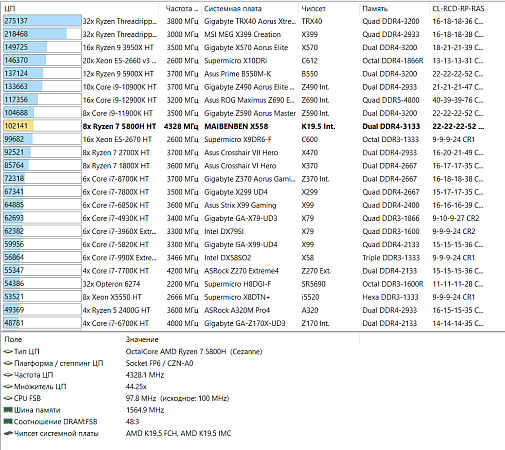Sort by the Чипсет column header

[x=329, y=8]
